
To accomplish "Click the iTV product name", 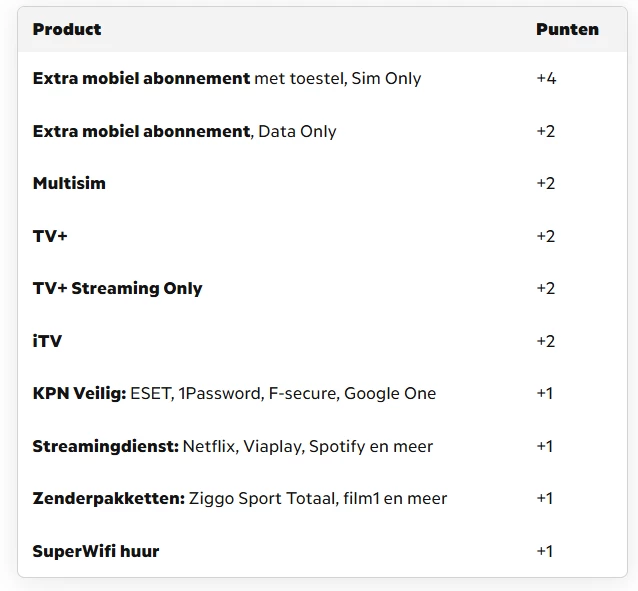I will pyautogui.click(x=47, y=341).
